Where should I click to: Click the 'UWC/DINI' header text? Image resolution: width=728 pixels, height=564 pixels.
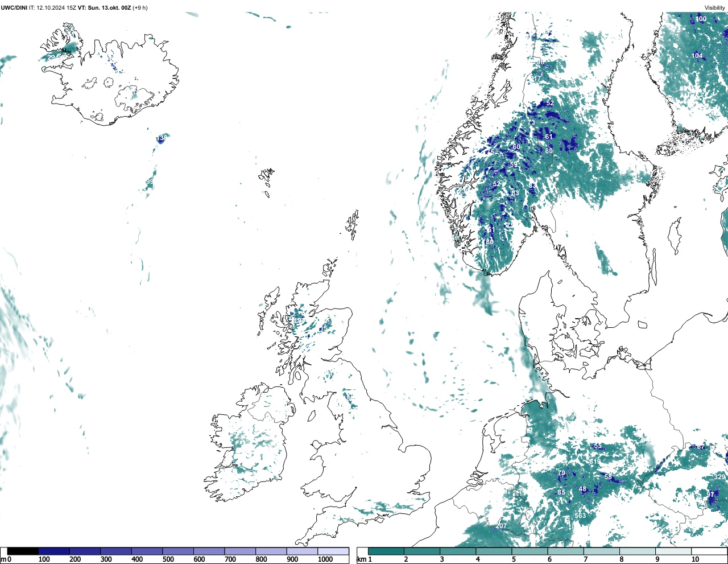click(14, 8)
